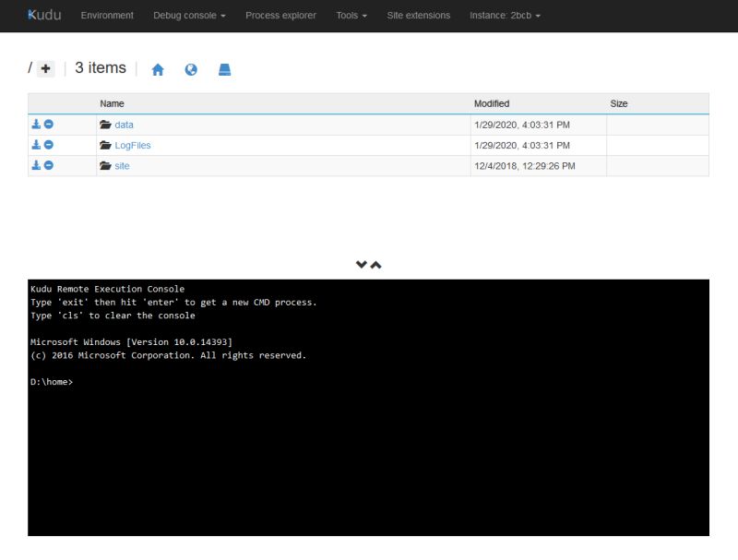
Task: Download the data folder
Action: tap(36, 125)
